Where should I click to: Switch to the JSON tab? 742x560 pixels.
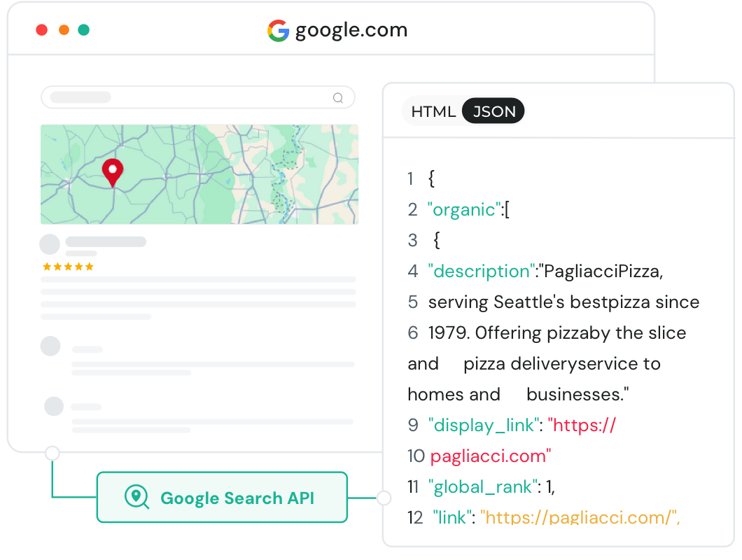click(x=493, y=111)
